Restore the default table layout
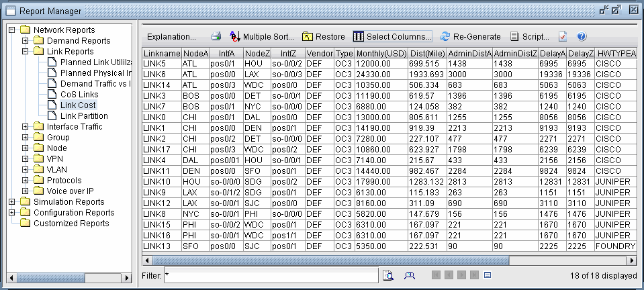This screenshot has width=644, height=290. pos(324,37)
